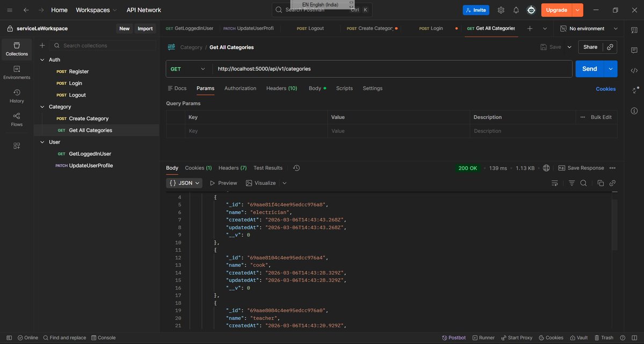Open the comments icon in right sidebar
This screenshot has height=344, width=644.
coord(634,50)
